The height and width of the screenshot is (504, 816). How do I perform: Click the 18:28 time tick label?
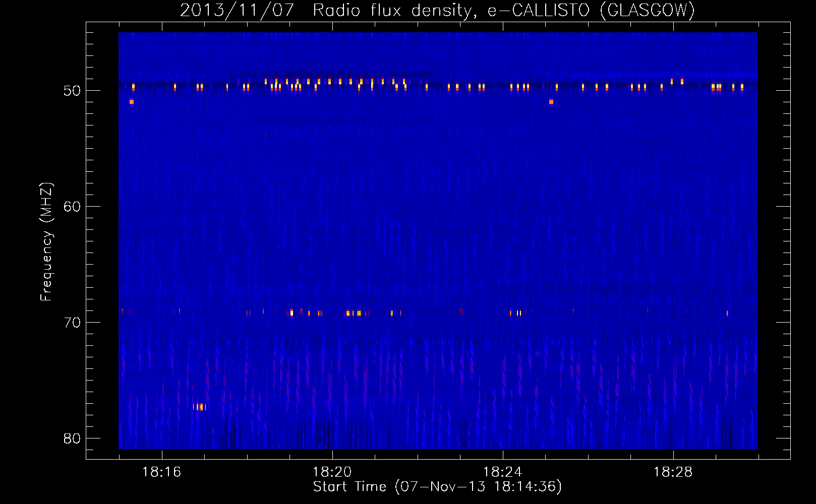click(673, 472)
